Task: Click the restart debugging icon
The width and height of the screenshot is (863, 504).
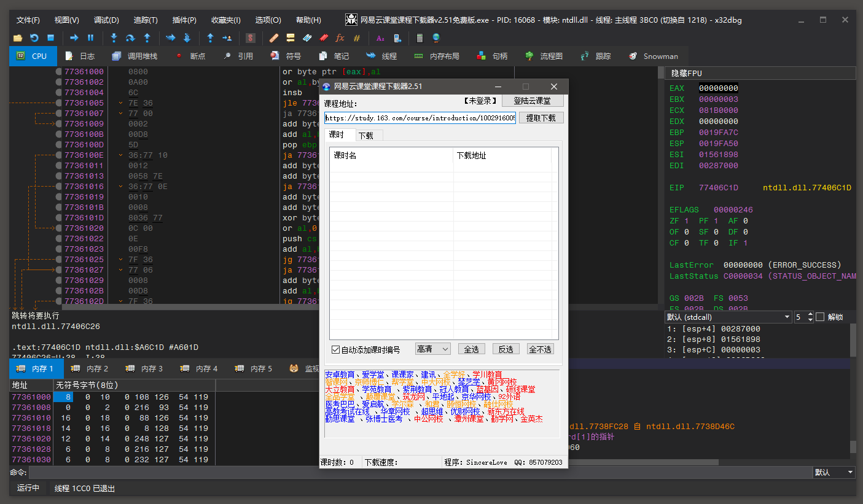Action: click(x=34, y=38)
